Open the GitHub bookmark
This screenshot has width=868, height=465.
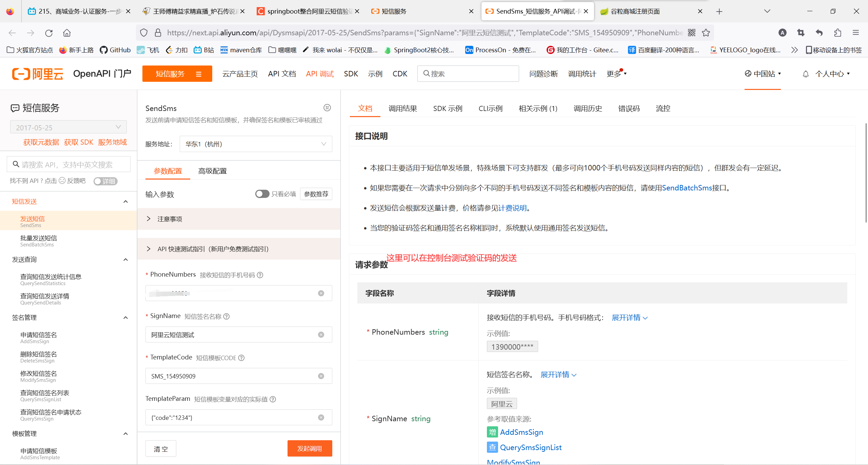pos(115,50)
